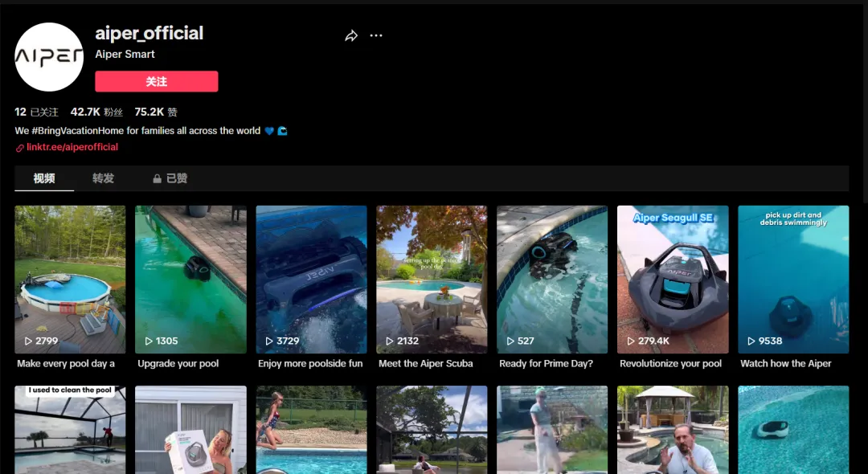Image resolution: width=868 pixels, height=474 pixels.
Task: Click the lock icon on liked tab
Action: 158,178
